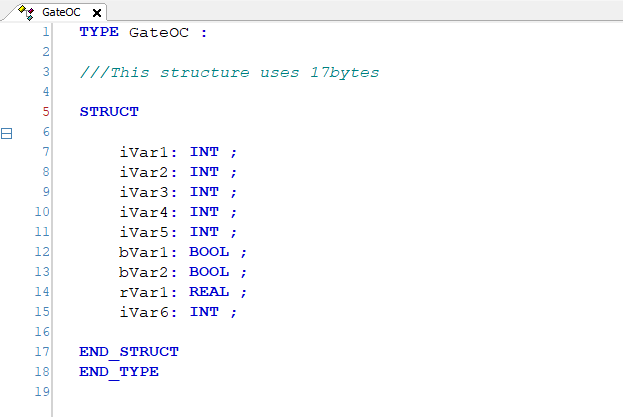Click the END_TYPE keyword
This screenshot has height=417, width=623.
coord(119,372)
